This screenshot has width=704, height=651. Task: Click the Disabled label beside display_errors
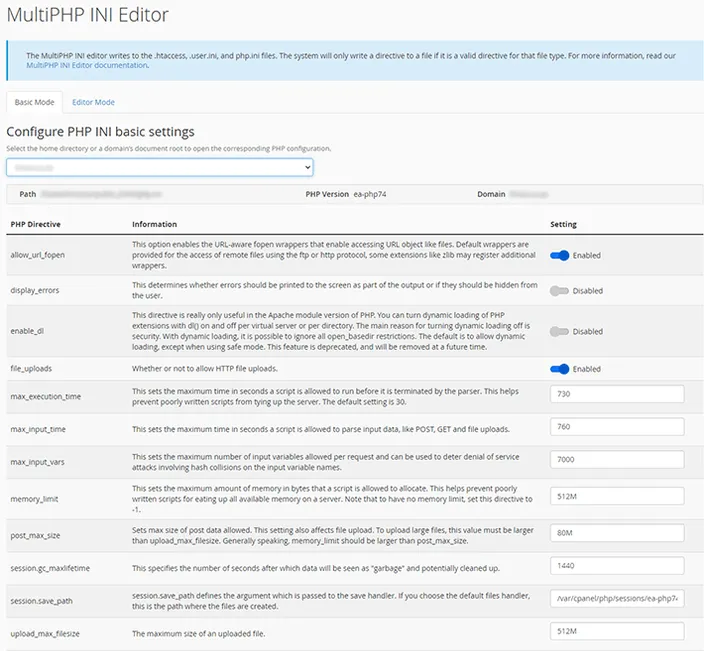coord(588,291)
